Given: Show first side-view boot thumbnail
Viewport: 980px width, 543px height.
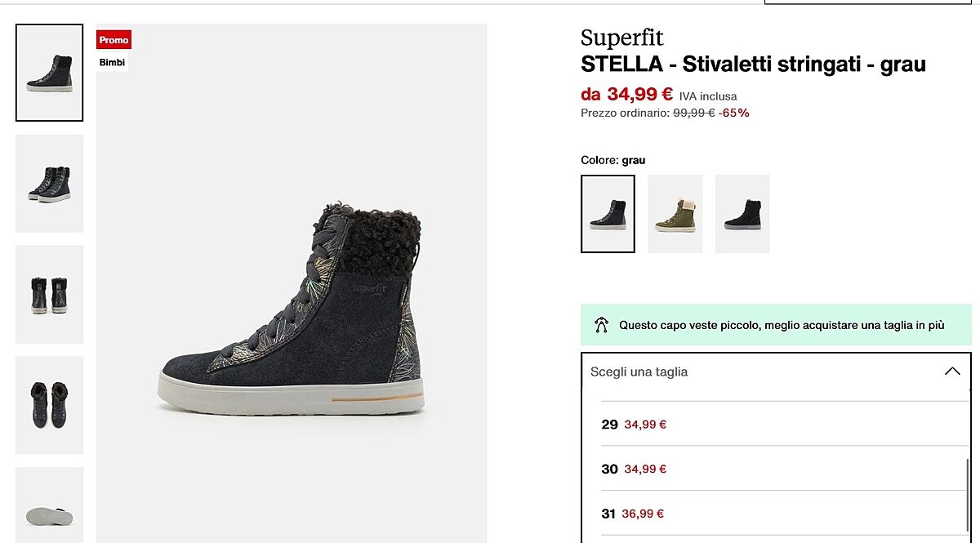Looking at the screenshot, I should pyautogui.click(x=49, y=73).
